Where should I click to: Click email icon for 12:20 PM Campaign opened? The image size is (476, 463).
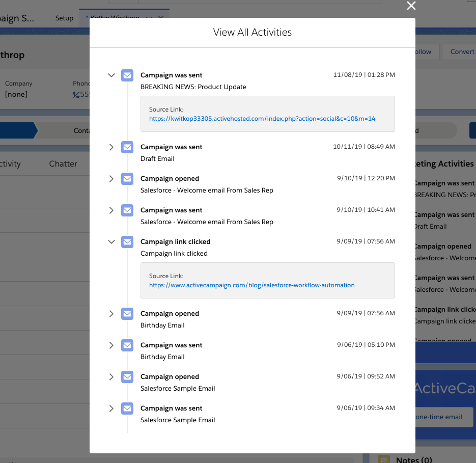click(x=127, y=179)
